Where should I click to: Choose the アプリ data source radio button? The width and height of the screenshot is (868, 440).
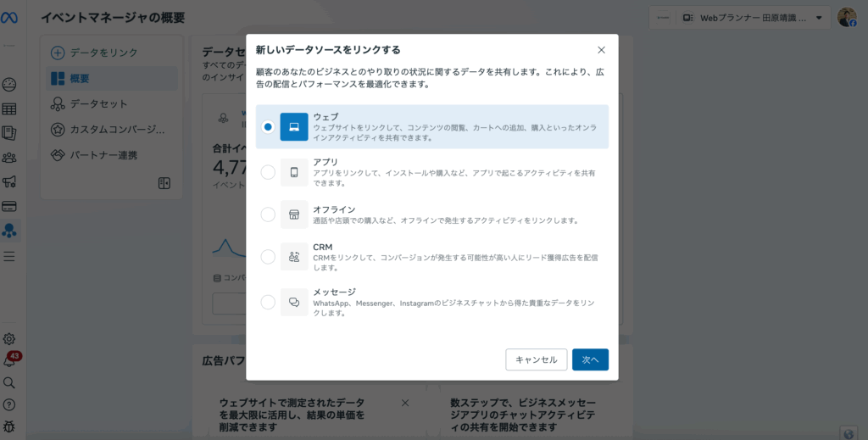[268, 172]
